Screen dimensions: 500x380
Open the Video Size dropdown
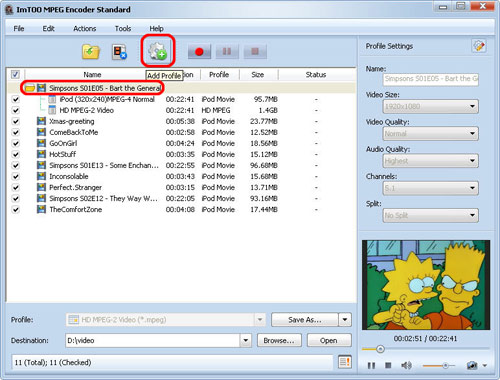pyautogui.click(x=431, y=106)
